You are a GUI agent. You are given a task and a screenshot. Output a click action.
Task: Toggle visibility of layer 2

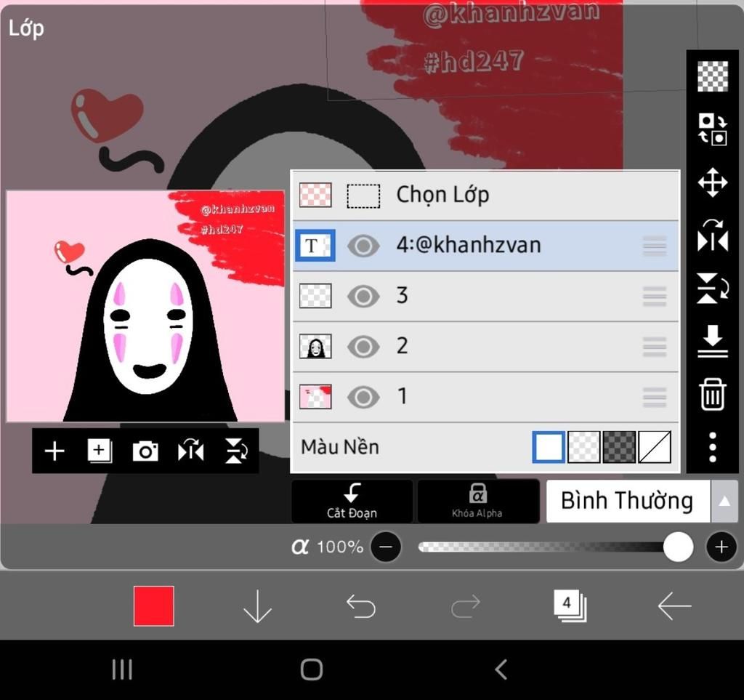(x=363, y=347)
